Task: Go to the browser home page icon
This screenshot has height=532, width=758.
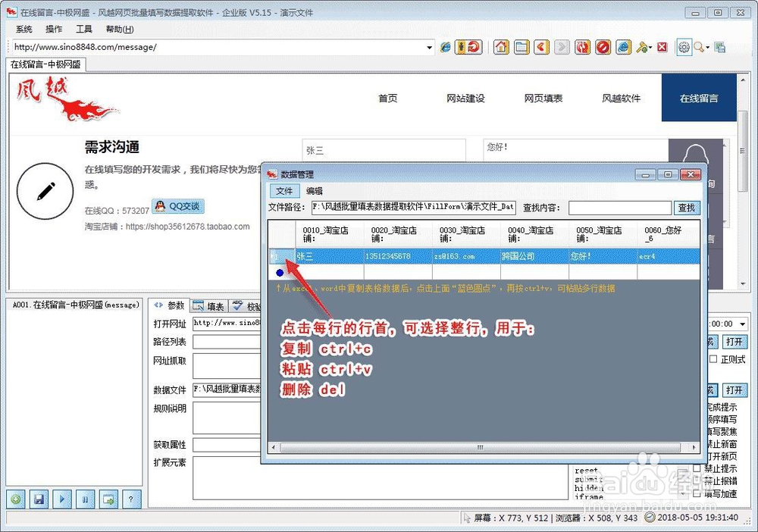Action: 501,47
